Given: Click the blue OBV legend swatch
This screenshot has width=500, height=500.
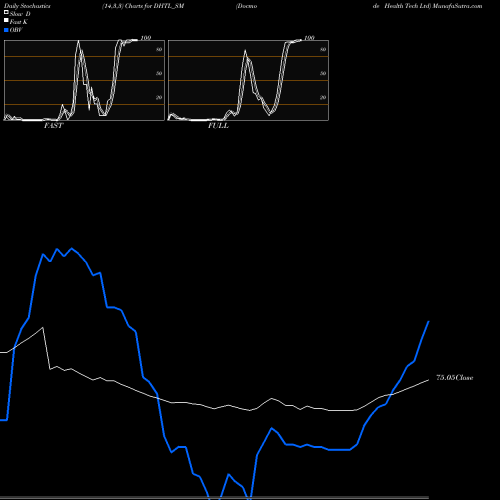Looking at the screenshot, I should click(x=6, y=30).
